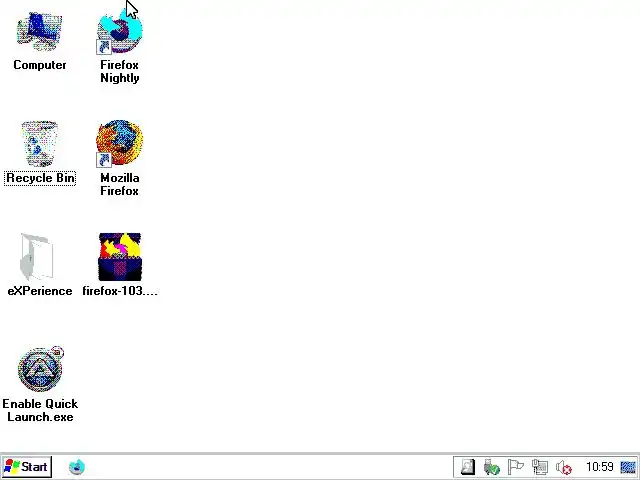The image size is (640, 480).
Task: Click the muted speaker volume tray icon
Action: [564, 467]
